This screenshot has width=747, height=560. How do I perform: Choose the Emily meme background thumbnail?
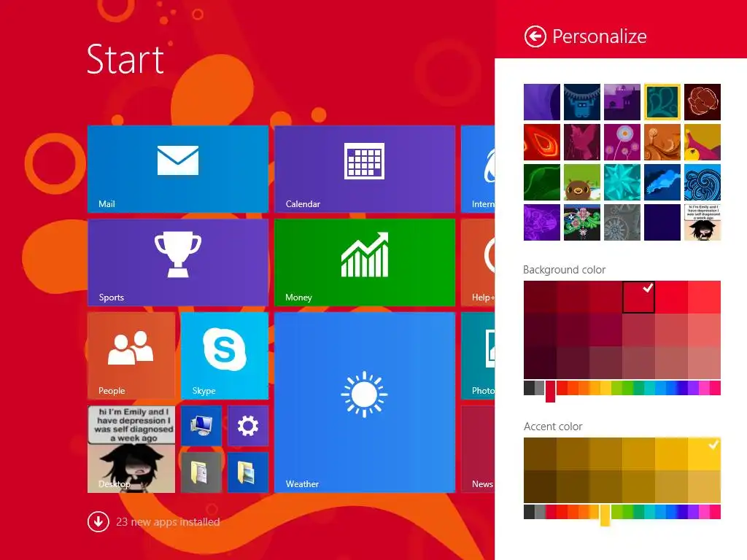click(x=703, y=222)
